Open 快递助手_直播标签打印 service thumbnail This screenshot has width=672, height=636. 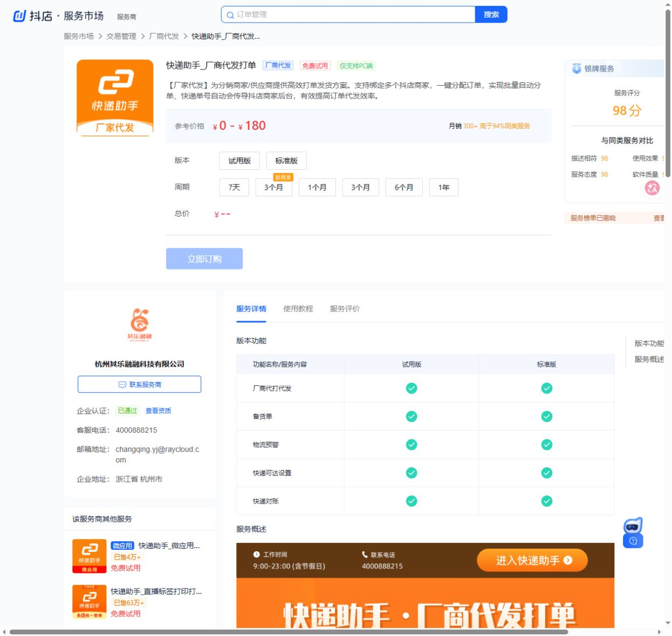point(90,602)
